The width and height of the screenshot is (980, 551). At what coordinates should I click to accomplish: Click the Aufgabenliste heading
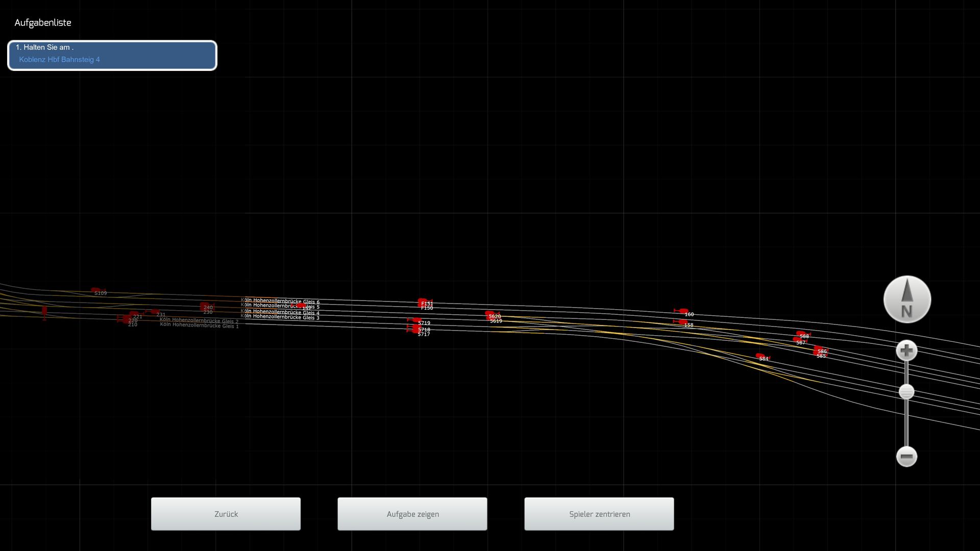pyautogui.click(x=43, y=23)
